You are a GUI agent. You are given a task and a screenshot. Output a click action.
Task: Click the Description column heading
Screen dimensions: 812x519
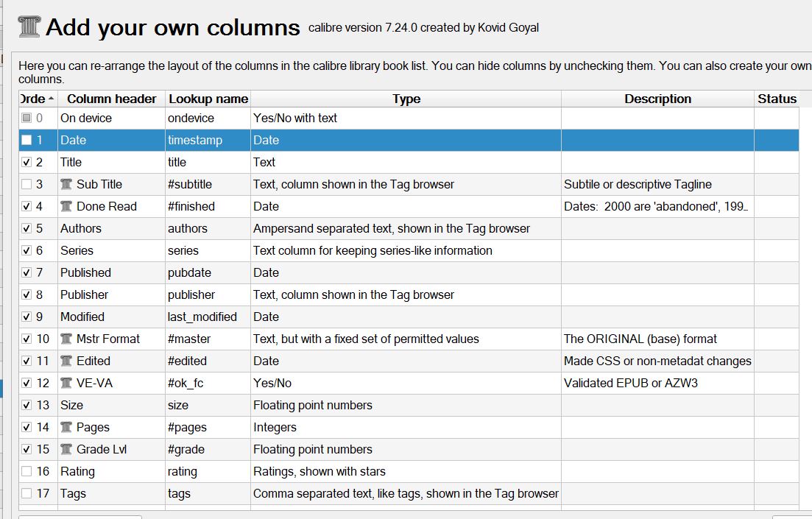point(657,99)
